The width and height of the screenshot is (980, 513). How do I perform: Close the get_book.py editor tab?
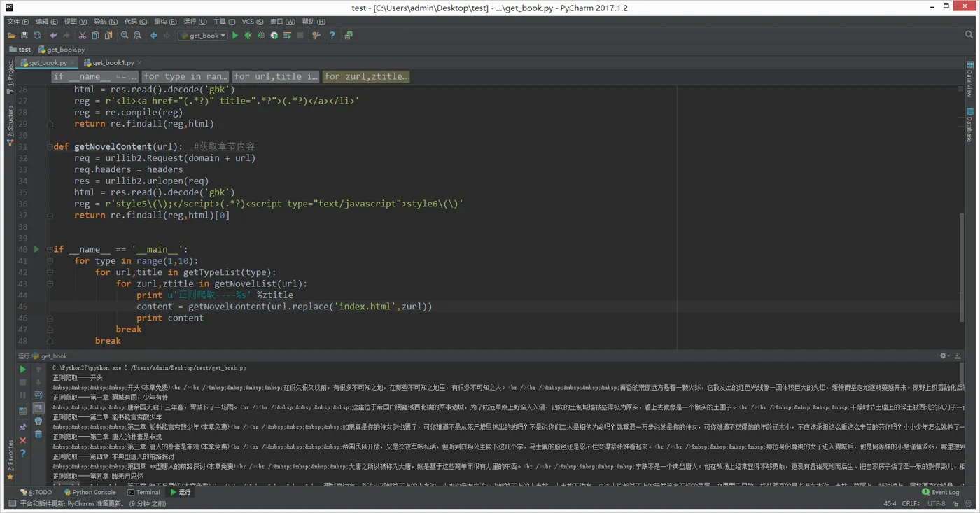[x=73, y=63]
